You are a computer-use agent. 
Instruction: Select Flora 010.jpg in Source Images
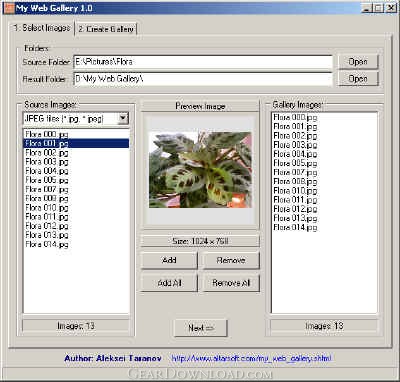pos(76,208)
